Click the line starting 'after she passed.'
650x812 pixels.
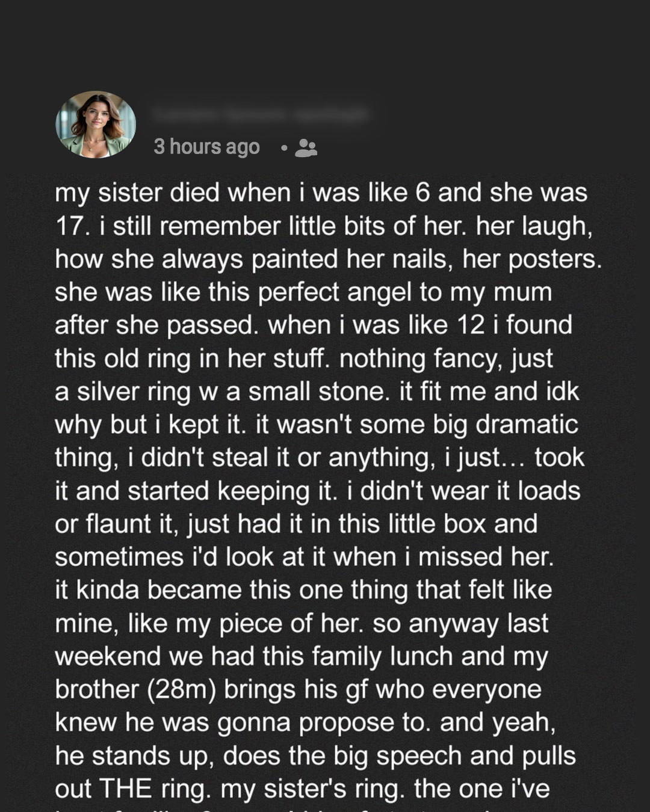[155, 325]
